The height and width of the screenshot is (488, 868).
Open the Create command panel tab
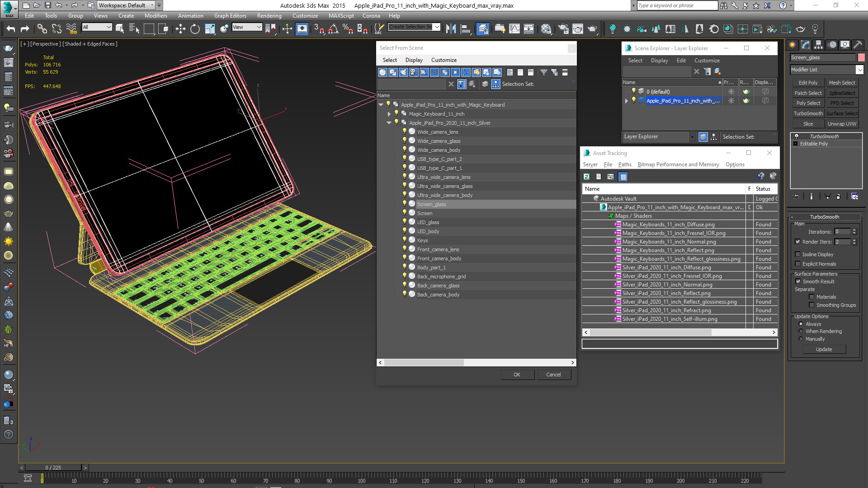coord(793,45)
